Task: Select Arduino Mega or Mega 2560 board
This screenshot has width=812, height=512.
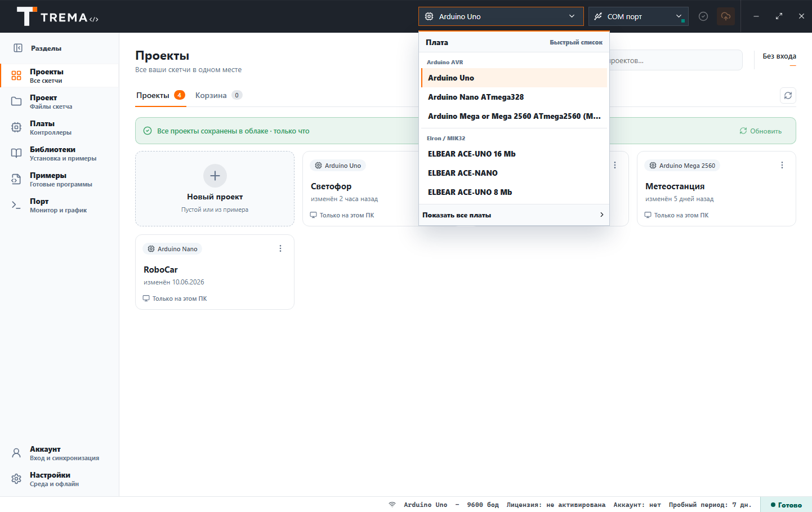Action: click(514, 116)
